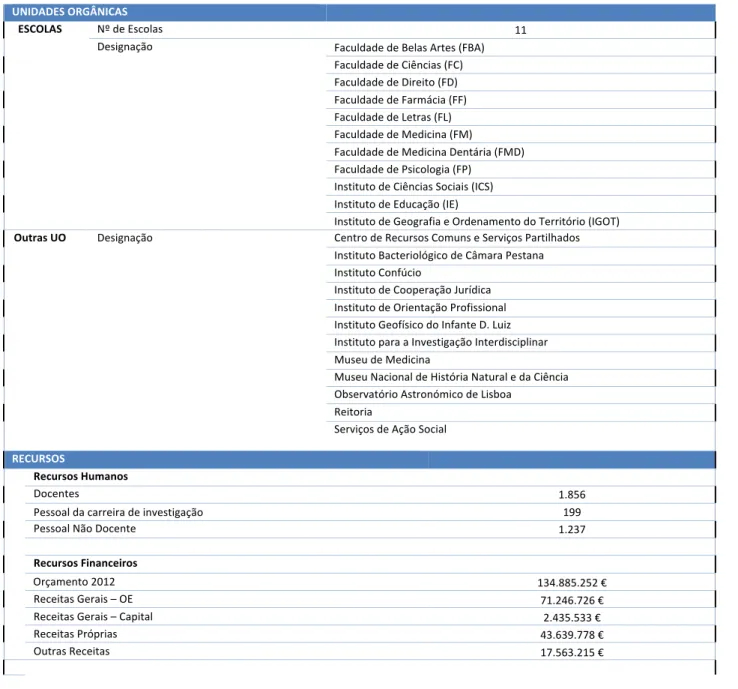Select Receitas Gerais – OE label

83,599
